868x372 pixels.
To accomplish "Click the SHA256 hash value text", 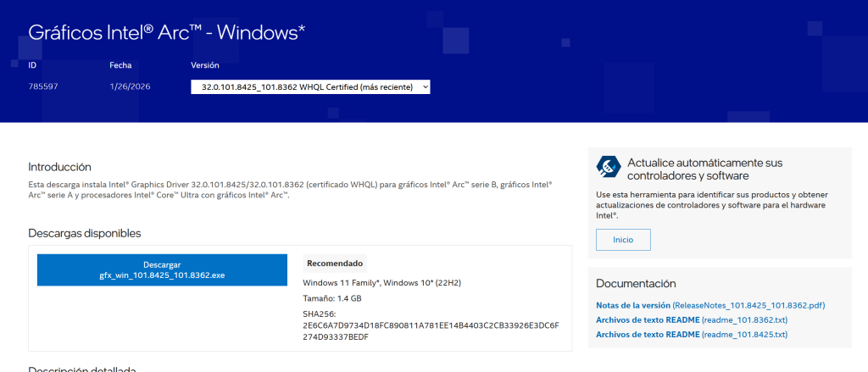I will [x=431, y=331].
